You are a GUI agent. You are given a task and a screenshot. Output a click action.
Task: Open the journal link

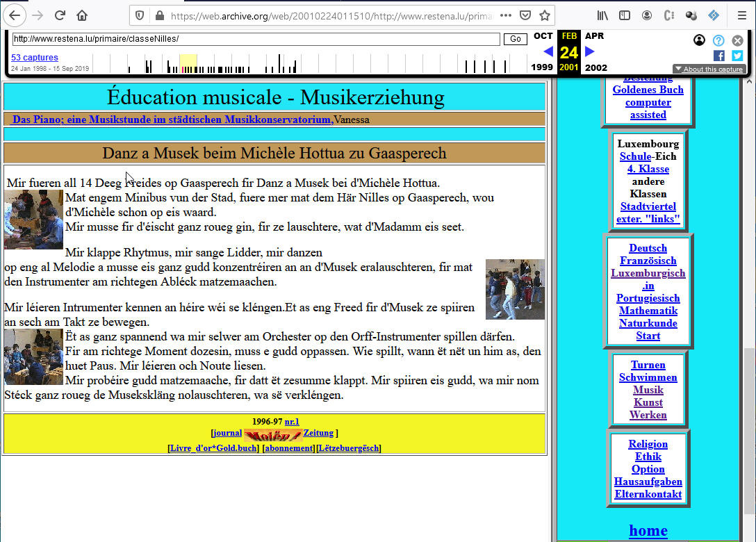pos(228,433)
